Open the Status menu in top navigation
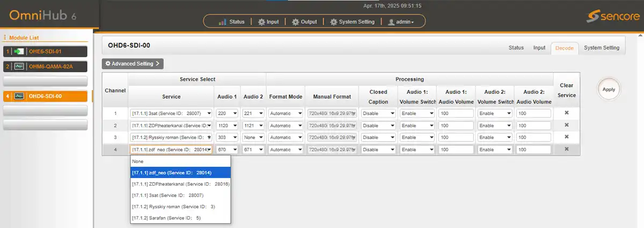Image resolution: width=644 pixels, height=228 pixels. (x=231, y=22)
